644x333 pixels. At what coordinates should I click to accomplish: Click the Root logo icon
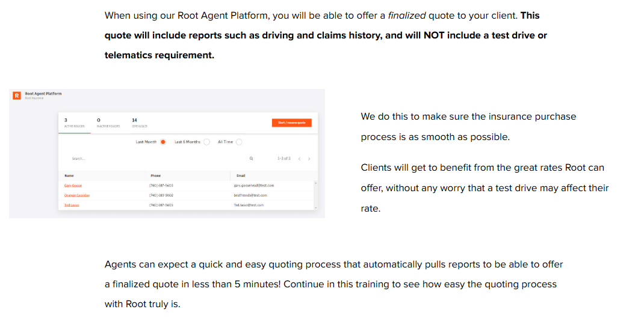[x=17, y=95]
